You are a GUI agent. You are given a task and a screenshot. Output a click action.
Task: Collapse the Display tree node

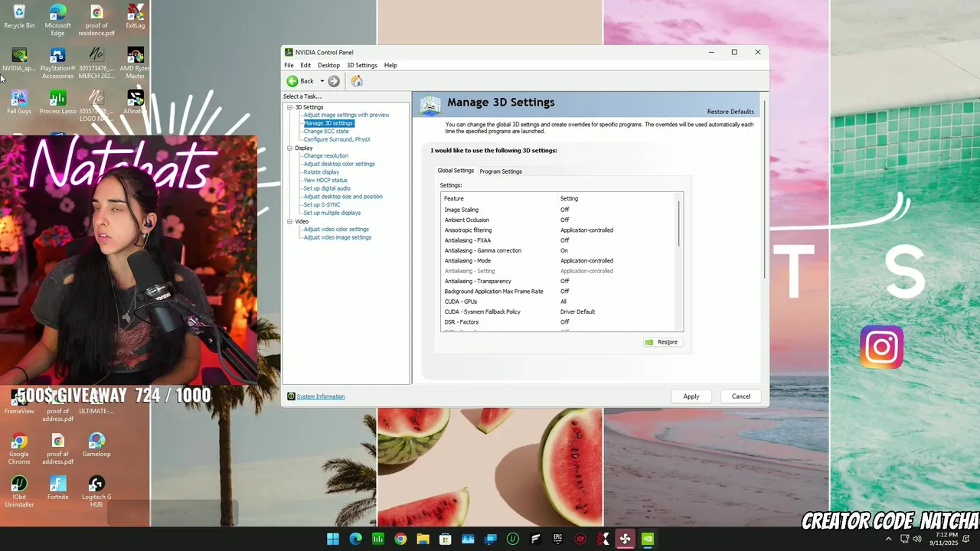[290, 148]
